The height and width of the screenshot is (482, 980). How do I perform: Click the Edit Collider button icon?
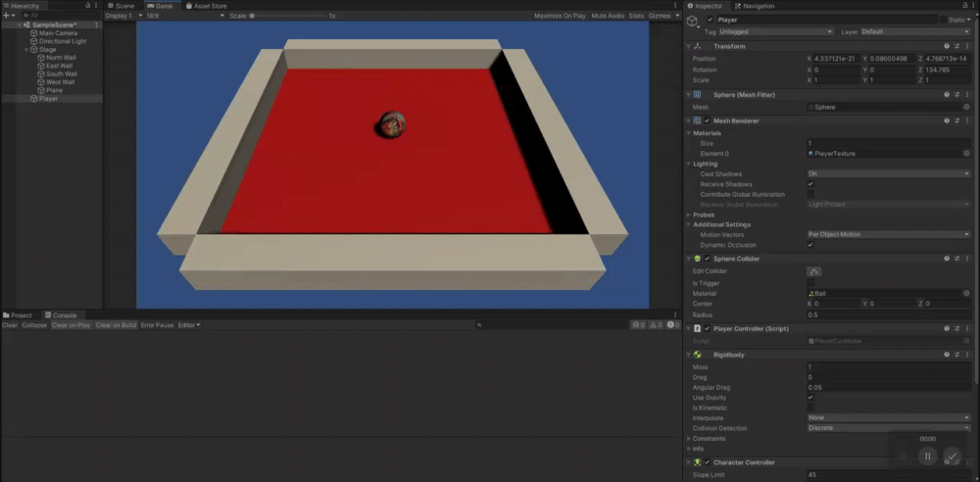click(x=813, y=271)
